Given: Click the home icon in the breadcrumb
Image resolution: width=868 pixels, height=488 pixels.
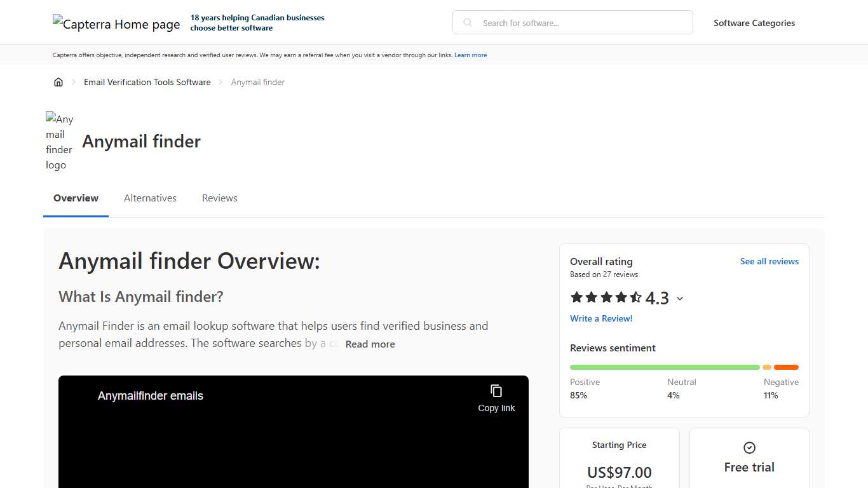Looking at the screenshot, I should (58, 81).
